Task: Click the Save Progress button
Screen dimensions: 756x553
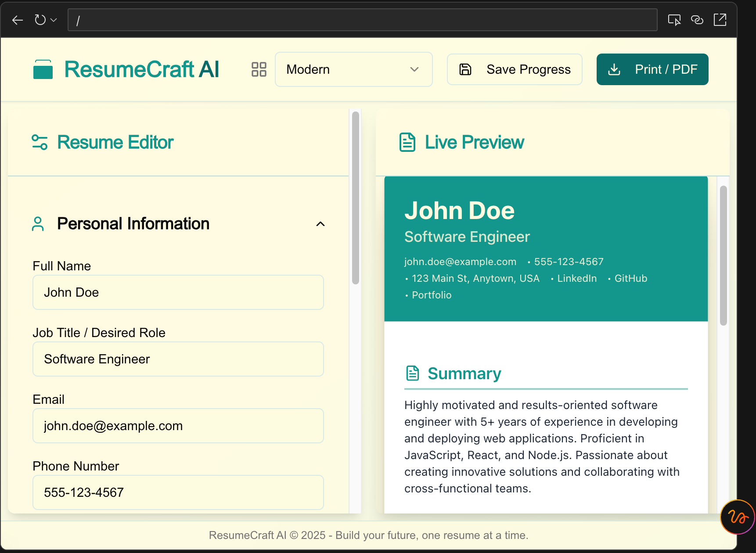Action: click(515, 69)
